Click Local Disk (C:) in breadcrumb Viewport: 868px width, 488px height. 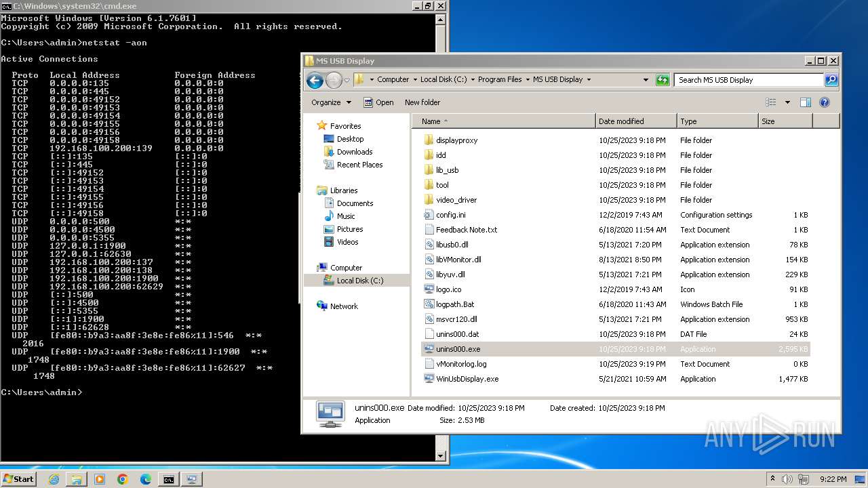click(x=443, y=79)
